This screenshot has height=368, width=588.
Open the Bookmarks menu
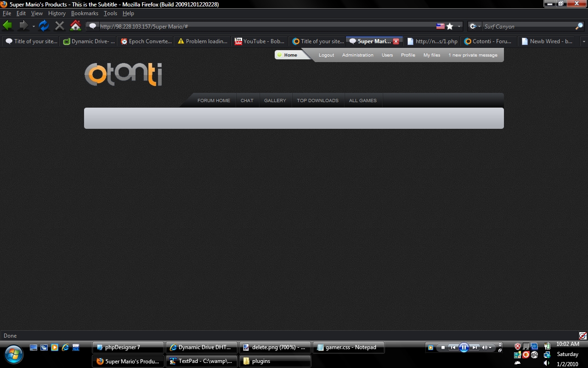coord(85,13)
